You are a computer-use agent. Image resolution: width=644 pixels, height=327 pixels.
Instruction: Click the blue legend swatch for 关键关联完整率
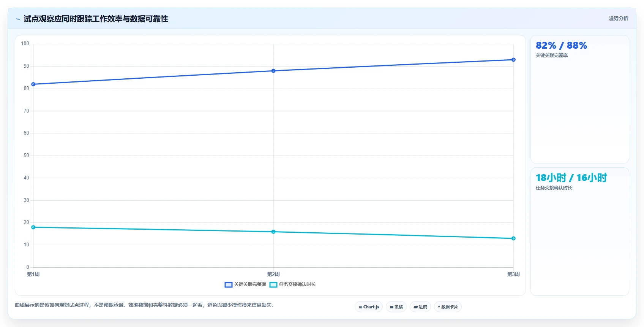(x=229, y=284)
